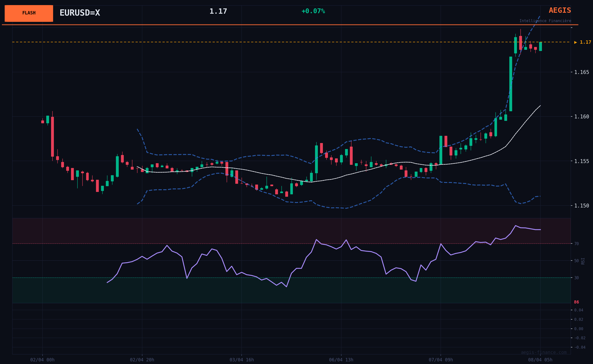Click the 06/04 13h time label

coord(341,360)
